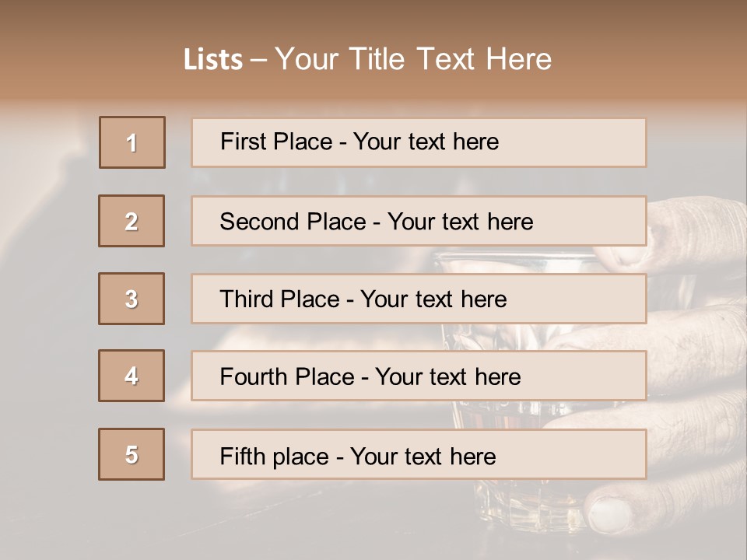Screen dimensions: 747x560
Task: Select the numbered box labeled 2
Action: tap(132, 221)
